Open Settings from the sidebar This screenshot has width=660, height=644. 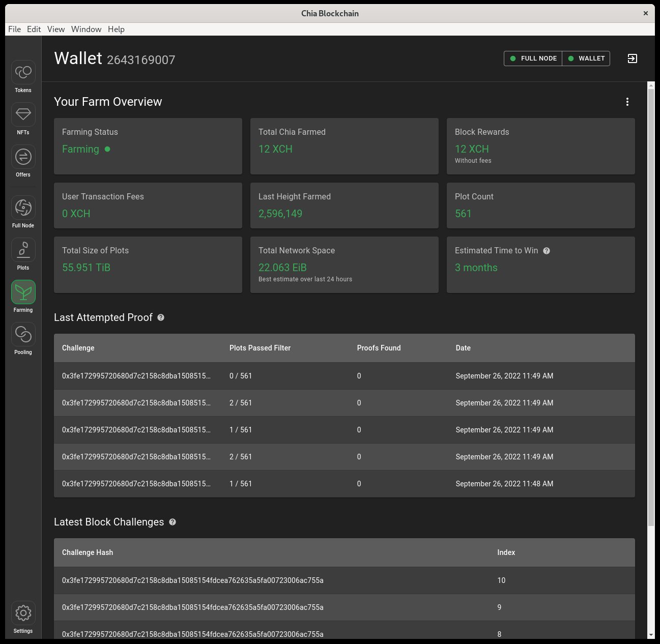[23, 613]
